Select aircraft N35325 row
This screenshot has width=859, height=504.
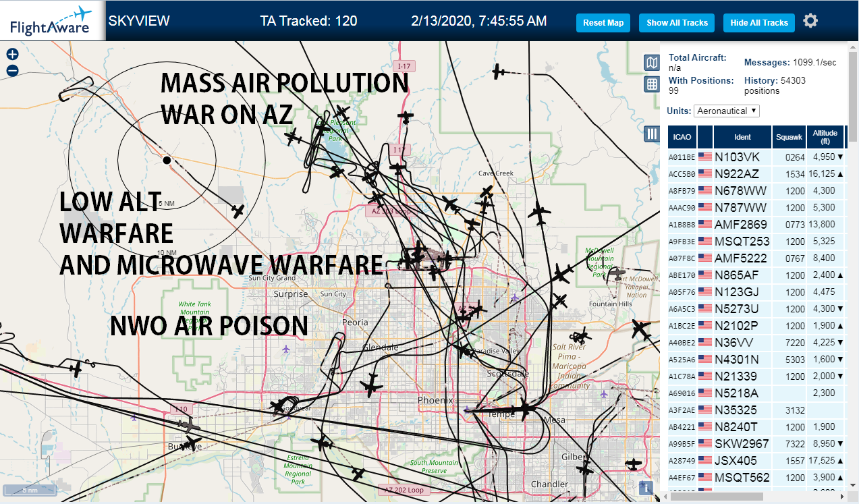point(756,410)
